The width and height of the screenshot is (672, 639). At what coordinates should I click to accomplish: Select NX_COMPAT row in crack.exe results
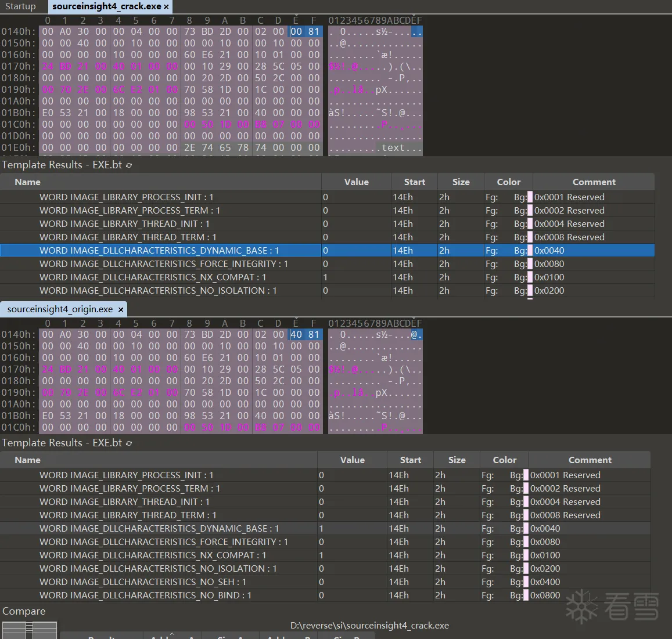tap(328, 277)
